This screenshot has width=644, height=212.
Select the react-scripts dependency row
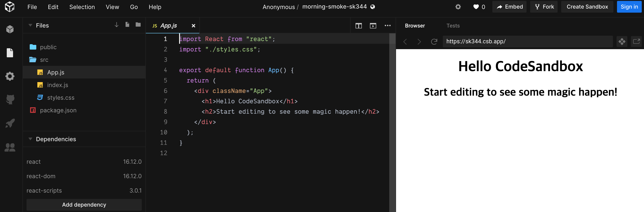tap(84, 190)
